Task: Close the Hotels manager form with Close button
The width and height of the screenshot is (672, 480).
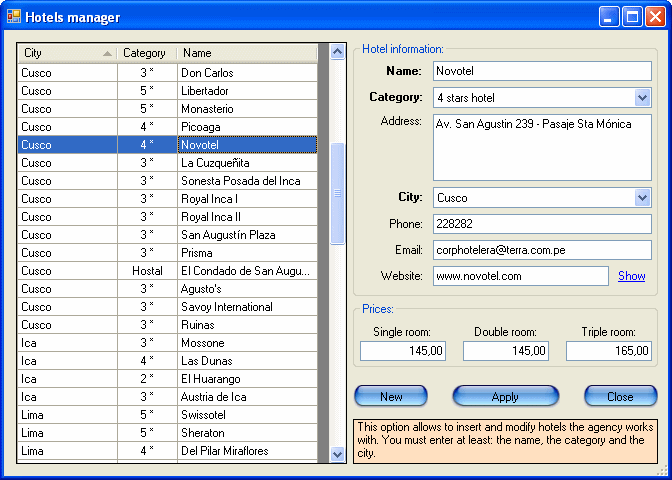Action: pyautogui.click(x=620, y=396)
